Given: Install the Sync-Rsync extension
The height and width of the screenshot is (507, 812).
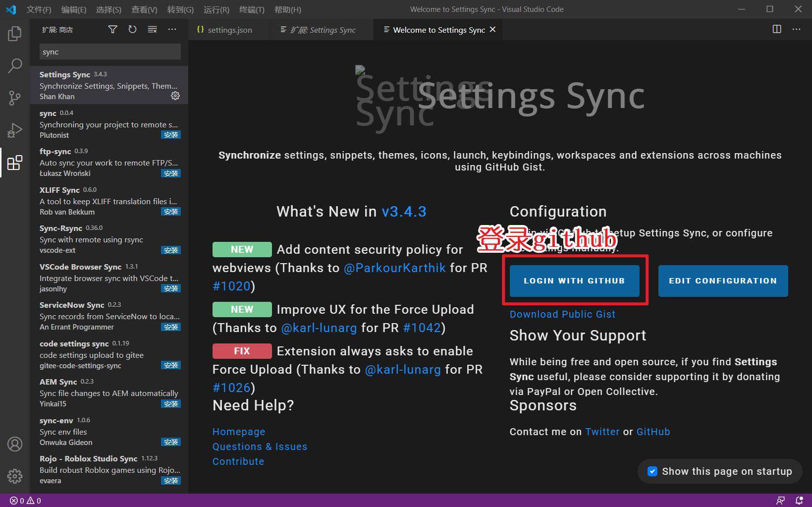Looking at the screenshot, I should [x=171, y=250].
